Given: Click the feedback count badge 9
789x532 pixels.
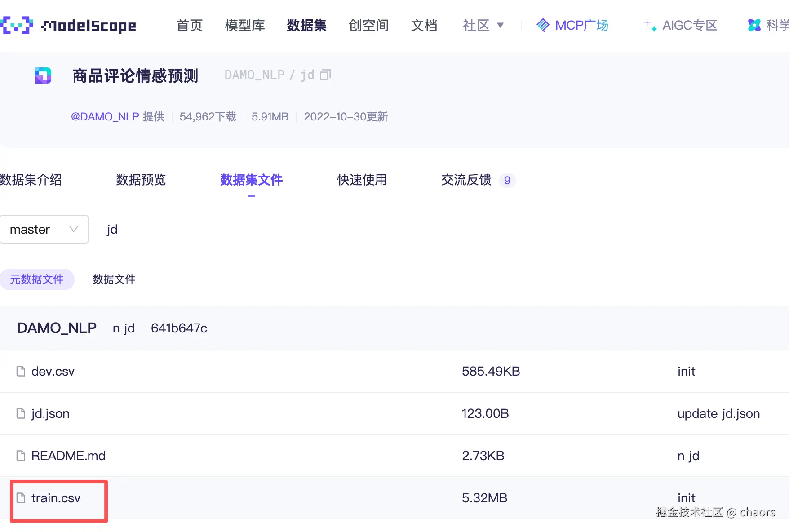Looking at the screenshot, I should click(x=507, y=180).
